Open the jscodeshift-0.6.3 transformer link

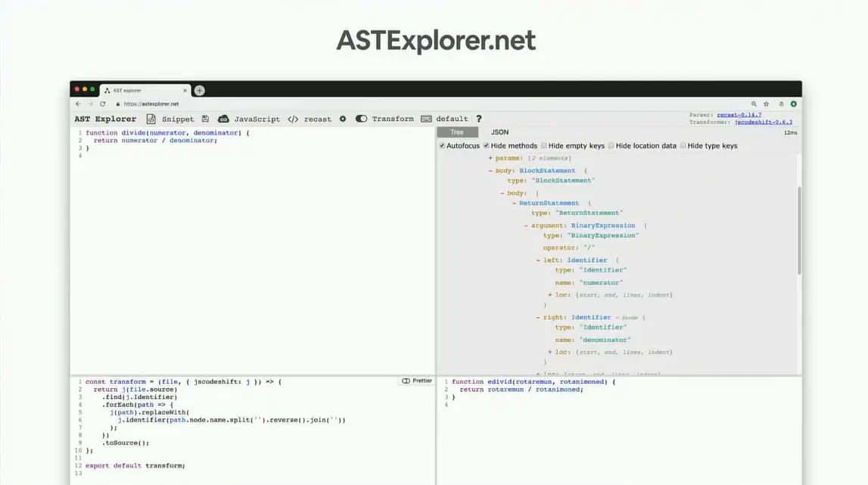click(x=764, y=122)
